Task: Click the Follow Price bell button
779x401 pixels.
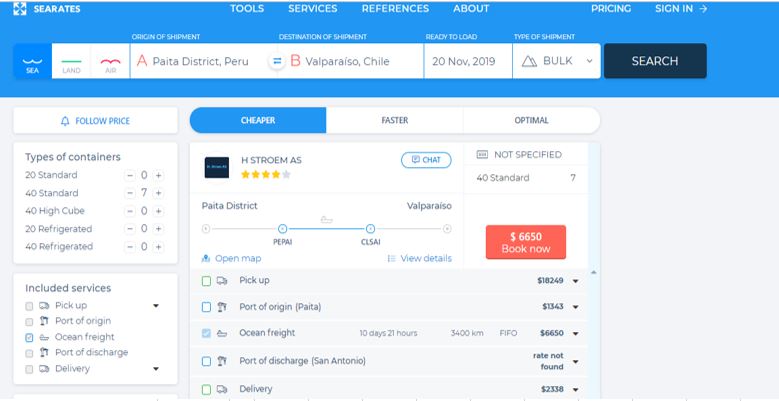Action: pos(95,121)
